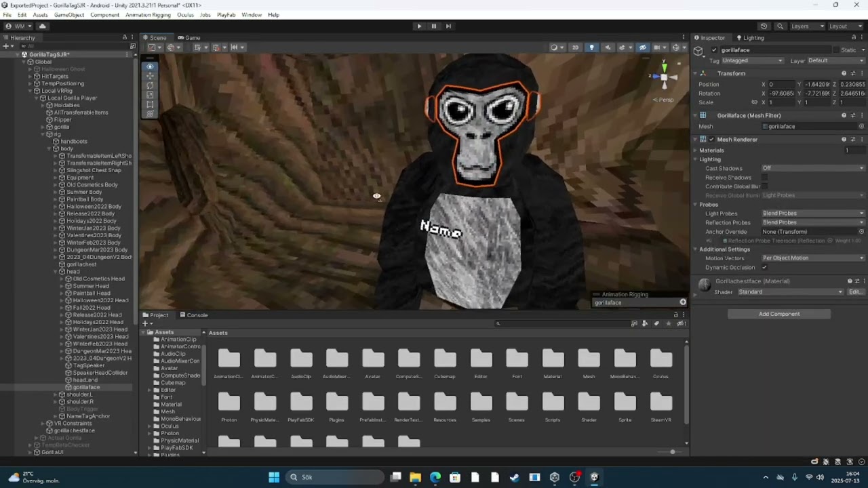This screenshot has width=868, height=488.
Task: Select the View (hand/eye) tool in Scene toolbar
Action: pyautogui.click(x=150, y=66)
